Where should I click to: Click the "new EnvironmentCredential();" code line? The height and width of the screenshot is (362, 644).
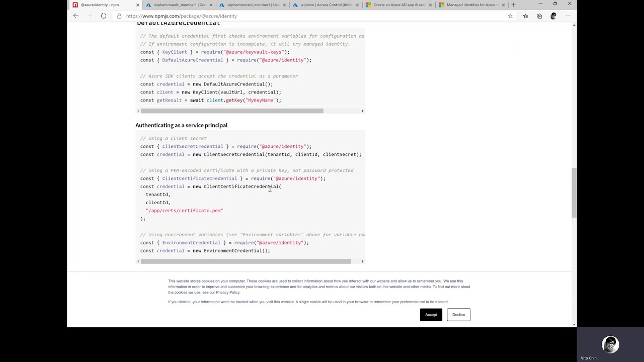click(231, 251)
